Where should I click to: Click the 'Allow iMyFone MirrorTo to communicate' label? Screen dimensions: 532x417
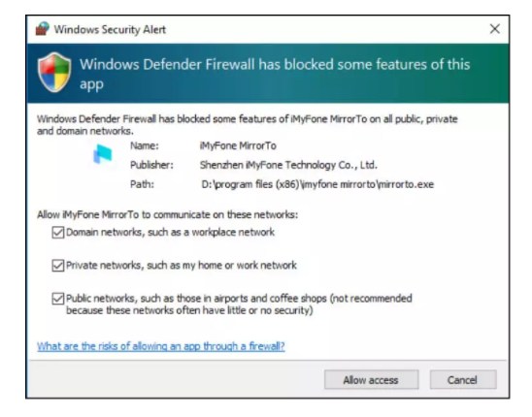click(x=168, y=214)
